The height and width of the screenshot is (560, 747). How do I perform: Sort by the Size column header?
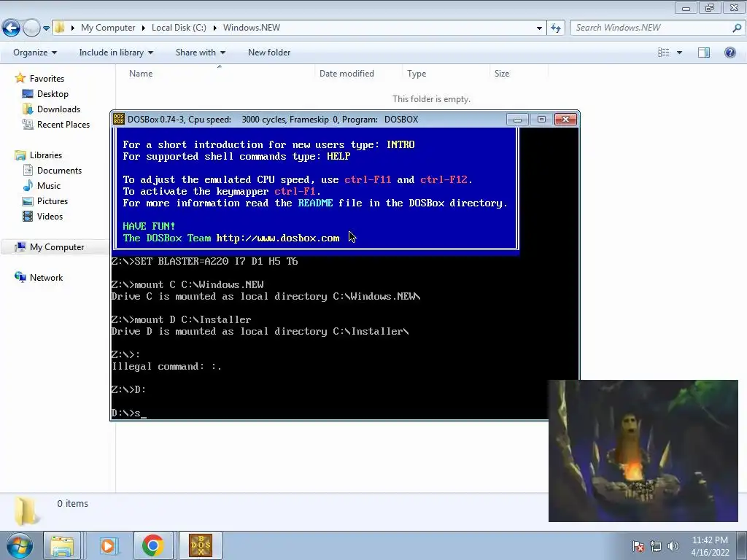(x=519, y=74)
